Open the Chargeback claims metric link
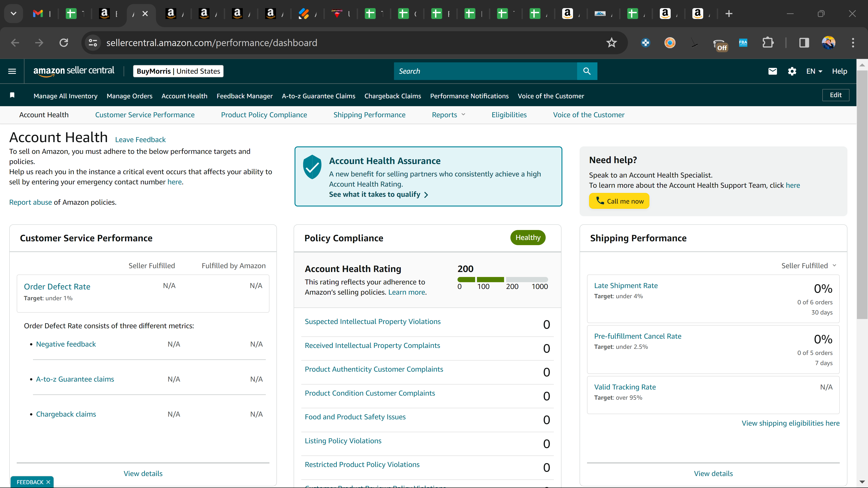Image resolution: width=868 pixels, height=488 pixels. (66, 414)
